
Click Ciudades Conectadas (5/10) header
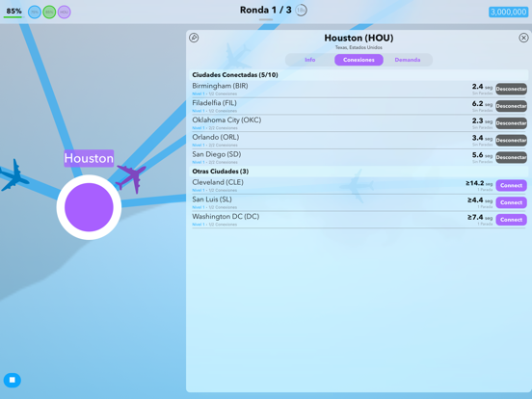coord(235,75)
